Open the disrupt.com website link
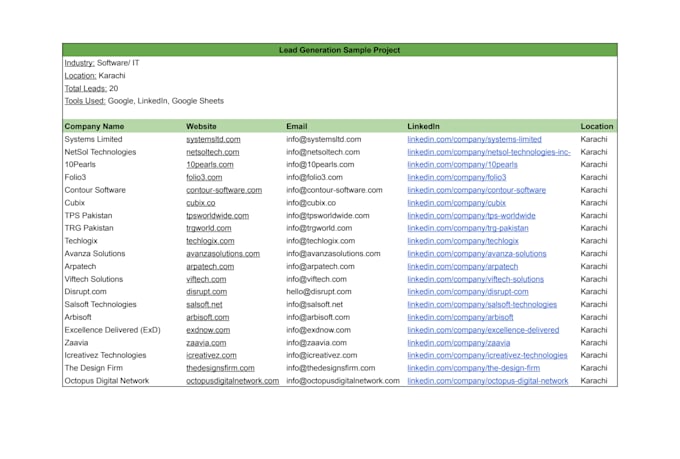Image resolution: width=680 pixels, height=459 pixels. 206,292
